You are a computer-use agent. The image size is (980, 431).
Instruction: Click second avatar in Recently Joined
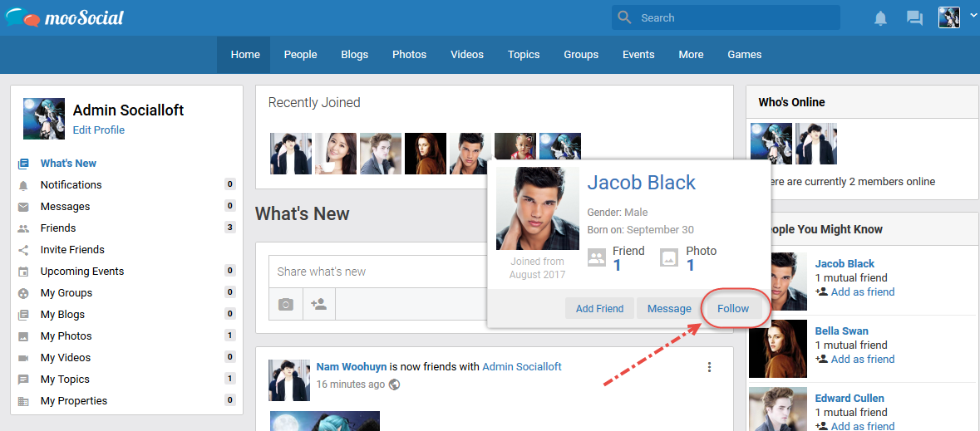pyautogui.click(x=336, y=153)
